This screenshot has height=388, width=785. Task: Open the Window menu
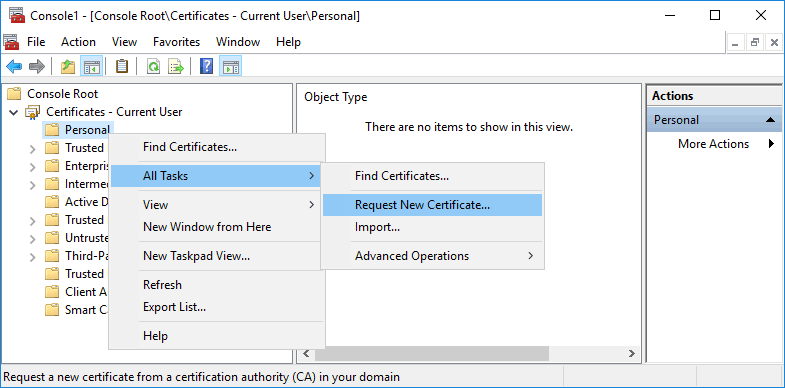pos(238,42)
